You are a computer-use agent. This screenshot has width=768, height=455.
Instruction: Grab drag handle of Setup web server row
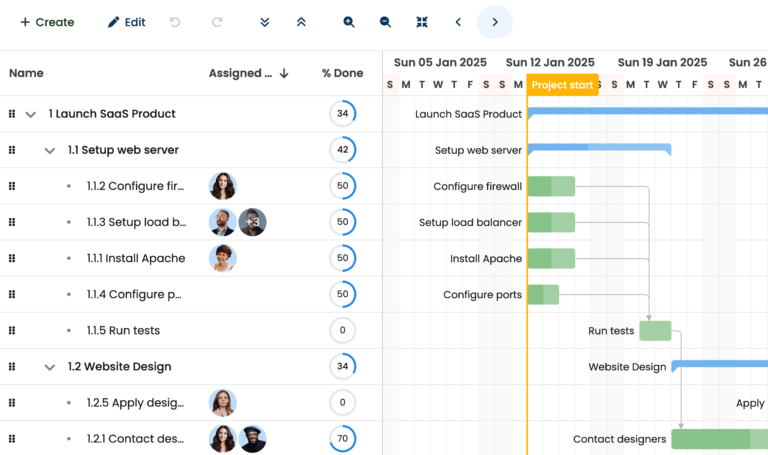12,150
